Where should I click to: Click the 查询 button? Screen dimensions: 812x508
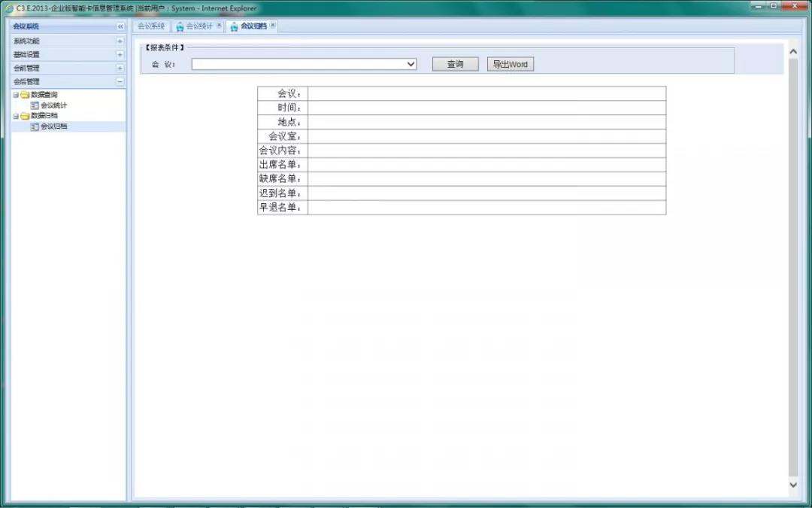[x=455, y=64]
